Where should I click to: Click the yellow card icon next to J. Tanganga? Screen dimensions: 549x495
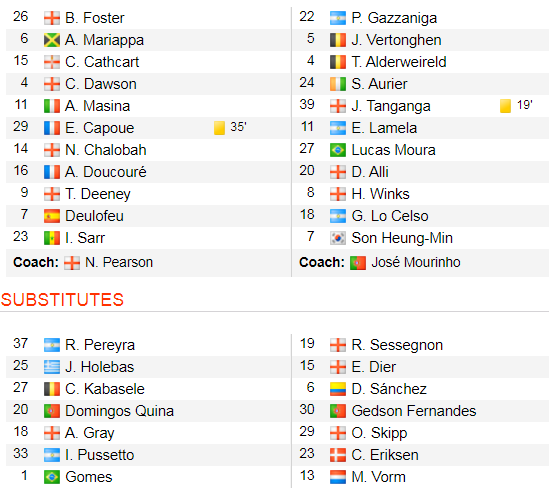(x=505, y=106)
